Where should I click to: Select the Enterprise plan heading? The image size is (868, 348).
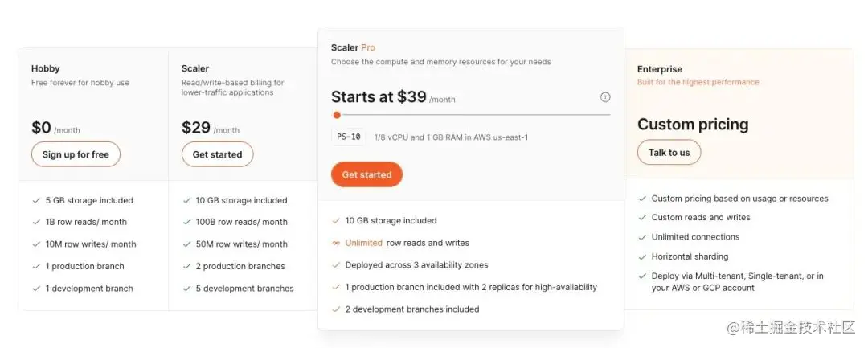pos(660,70)
